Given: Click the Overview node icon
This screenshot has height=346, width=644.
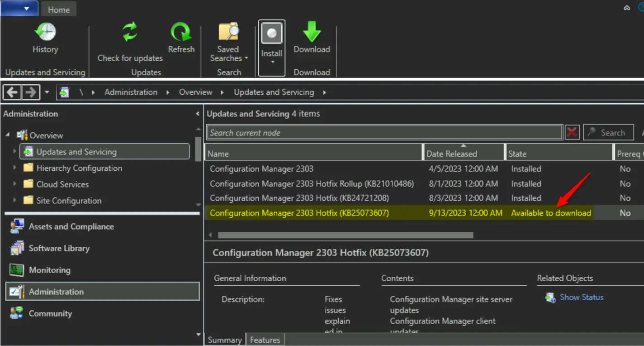Looking at the screenshot, I should point(22,135).
